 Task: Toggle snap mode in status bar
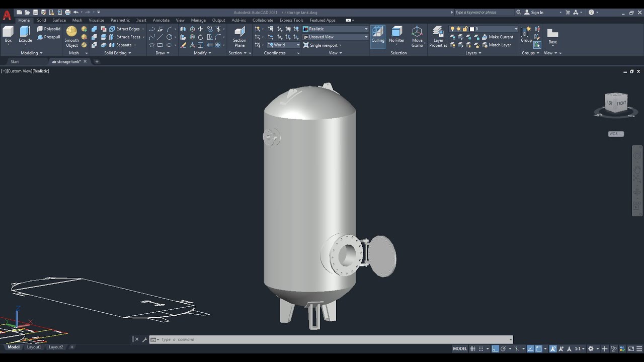pyautogui.click(x=481, y=349)
